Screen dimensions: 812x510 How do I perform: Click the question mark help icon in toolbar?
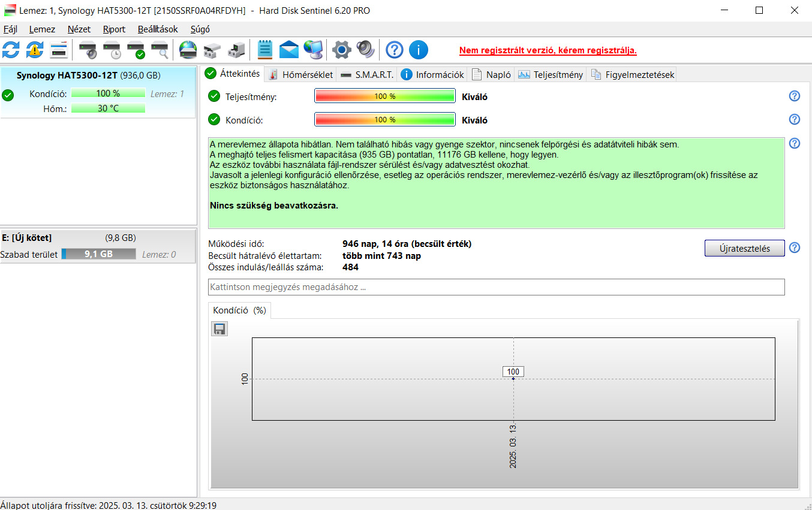tap(394, 50)
